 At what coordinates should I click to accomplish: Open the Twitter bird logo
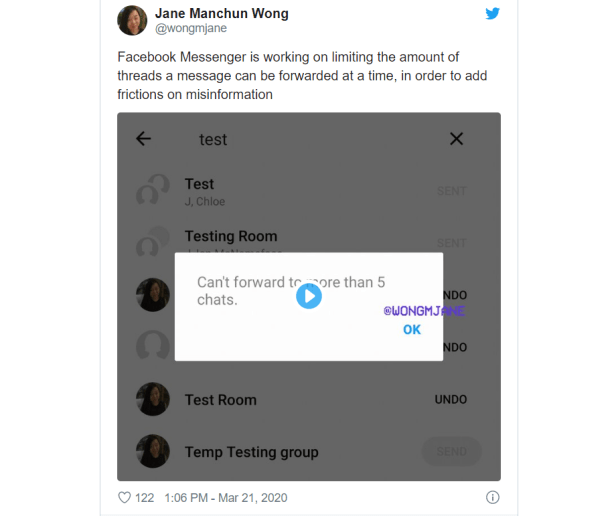492,13
